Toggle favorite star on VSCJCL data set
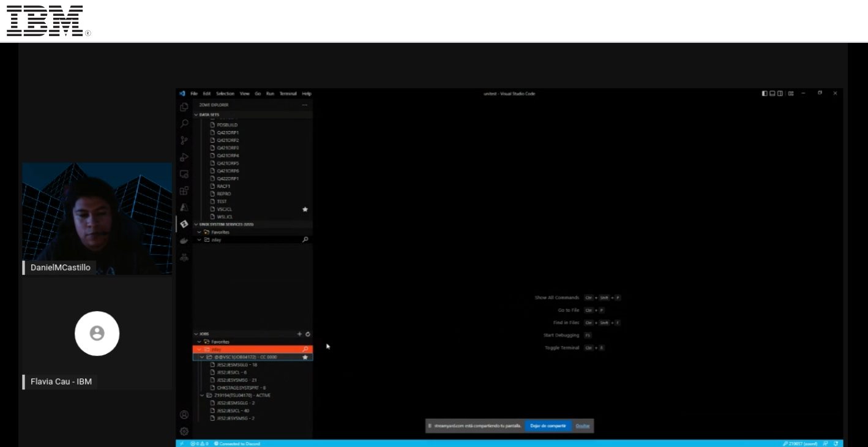The width and height of the screenshot is (868, 447). click(305, 209)
